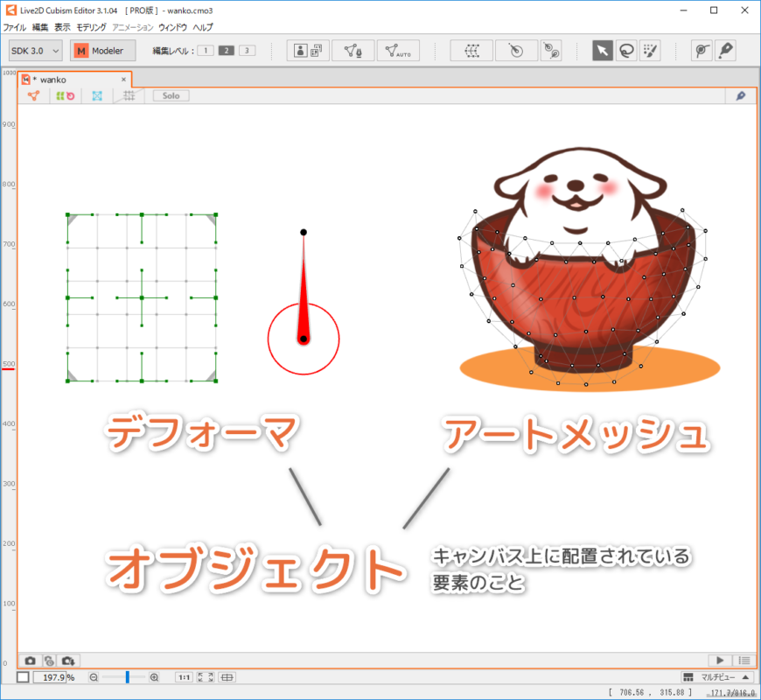Open the list icon beside play
The width and height of the screenshot is (761, 700).
coord(744,661)
